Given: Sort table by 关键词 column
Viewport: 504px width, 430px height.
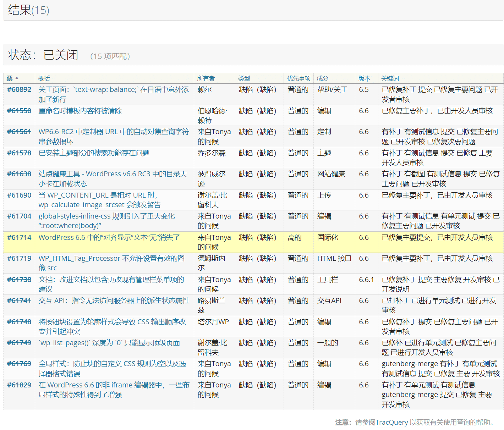Looking at the screenshot, I should pyautogui.click(x=390, y=78).
